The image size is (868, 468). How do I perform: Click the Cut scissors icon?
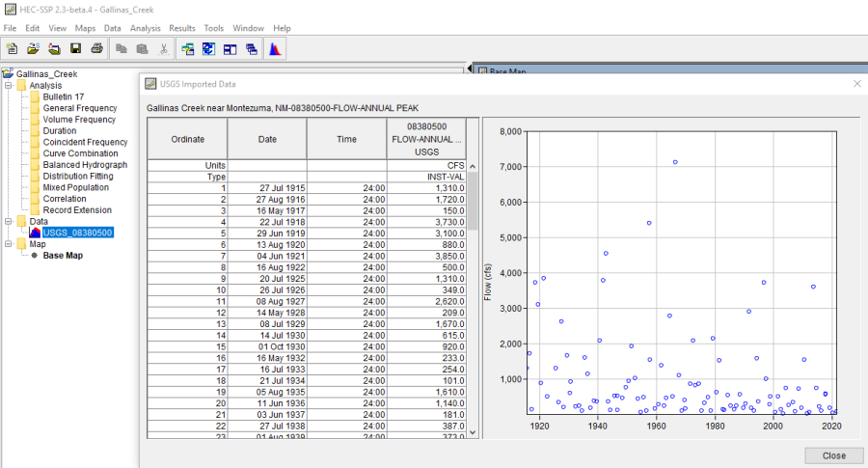coord(164,48)
